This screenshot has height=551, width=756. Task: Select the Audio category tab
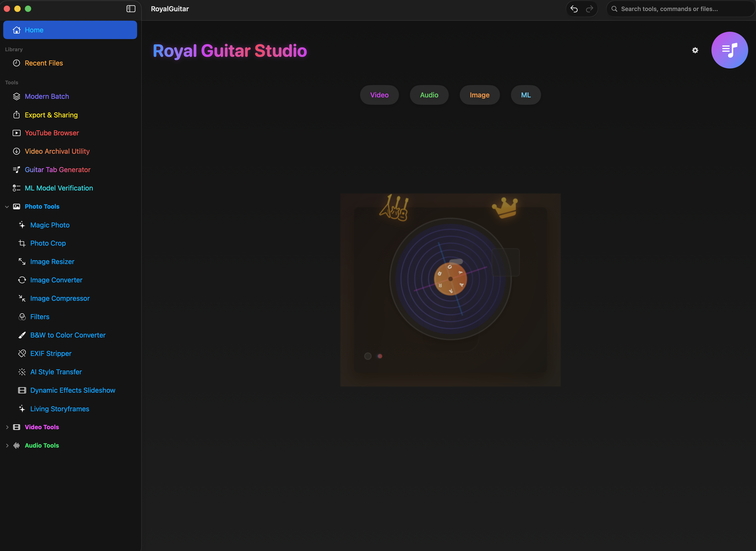429,95
